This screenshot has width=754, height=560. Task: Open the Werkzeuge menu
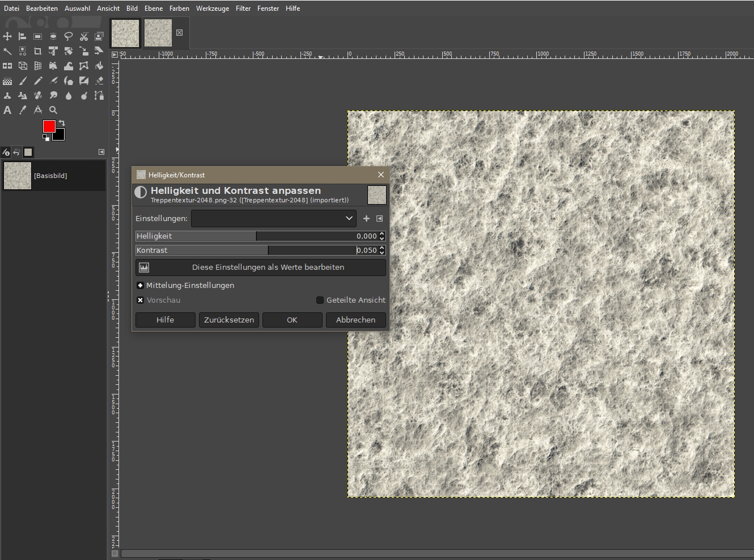tap(213, 9)
